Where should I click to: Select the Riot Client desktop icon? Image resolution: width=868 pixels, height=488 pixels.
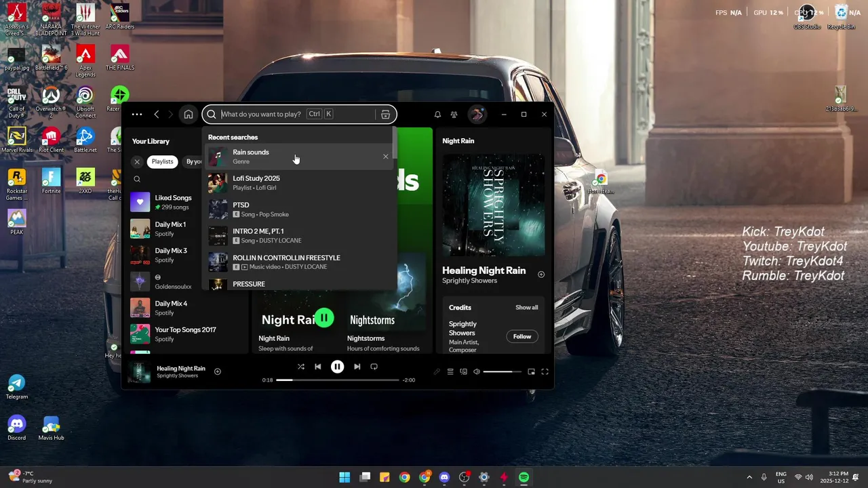pos(52,140)
